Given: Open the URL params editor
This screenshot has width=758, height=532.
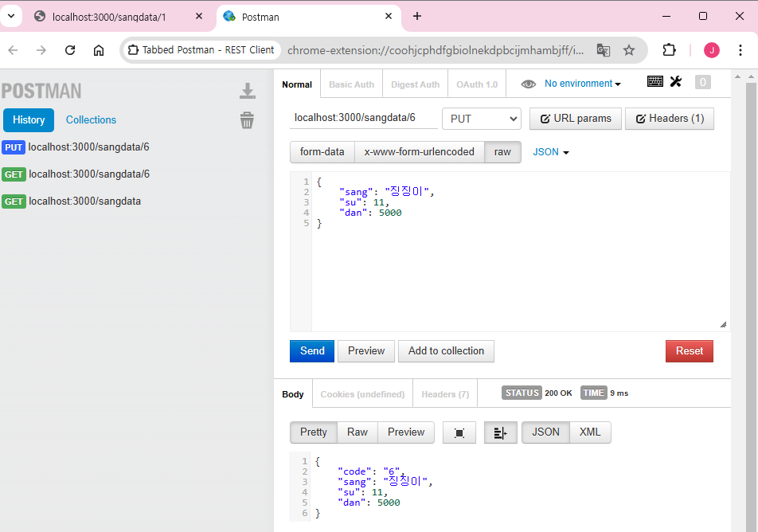Looking at the screenshot, I should [x=575, y=119].
